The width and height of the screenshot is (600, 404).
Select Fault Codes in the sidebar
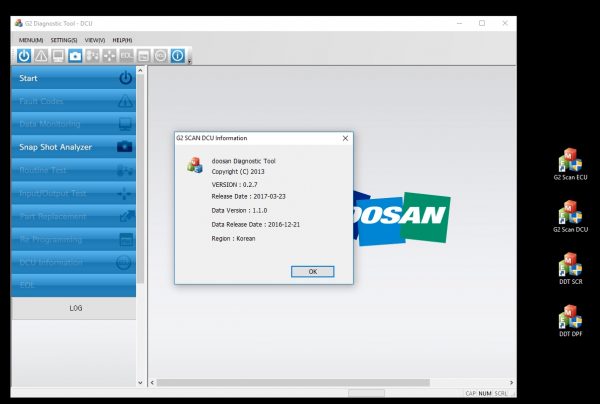[x=73, y=101]
